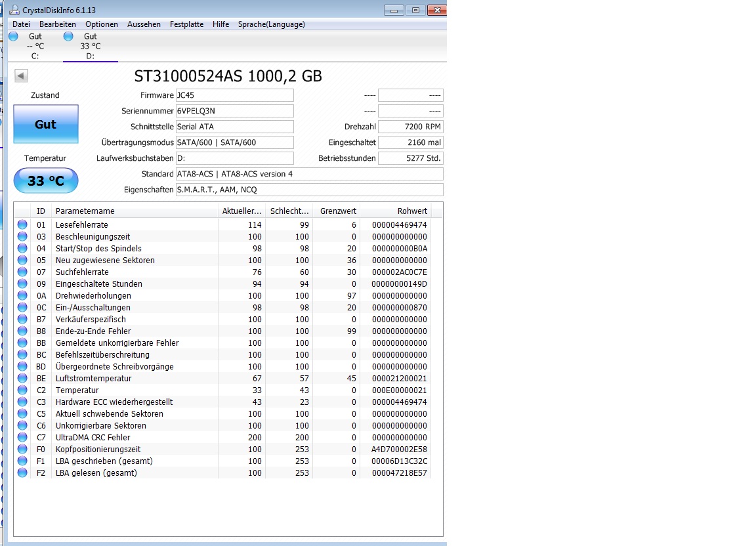
Task: Click the Firmware field JC45
Action: click(234, 95)
